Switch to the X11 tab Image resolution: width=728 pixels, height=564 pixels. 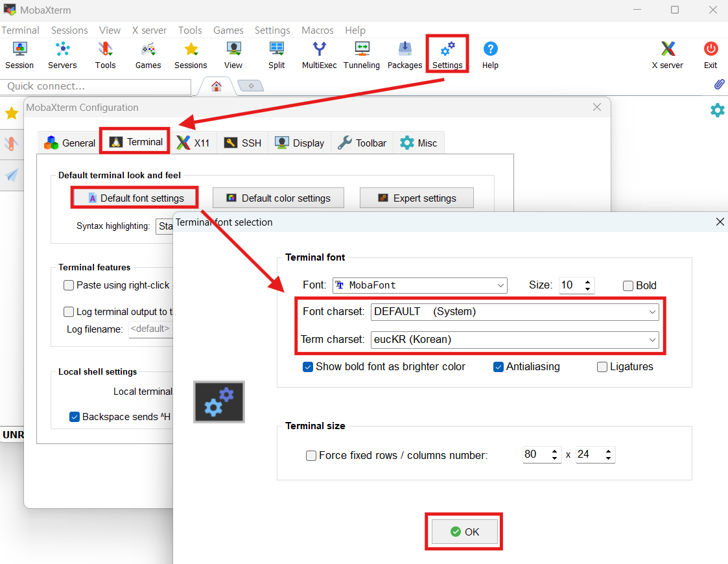(193, 143)
